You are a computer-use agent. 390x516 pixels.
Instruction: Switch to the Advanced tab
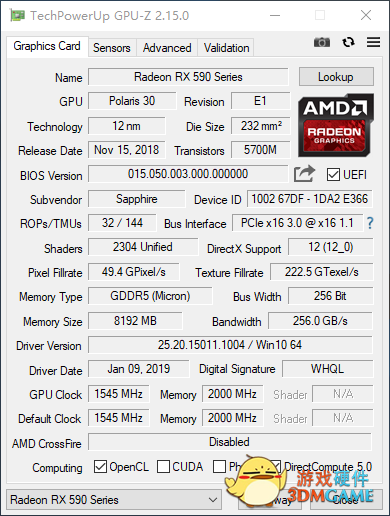[x=167, y=48]
